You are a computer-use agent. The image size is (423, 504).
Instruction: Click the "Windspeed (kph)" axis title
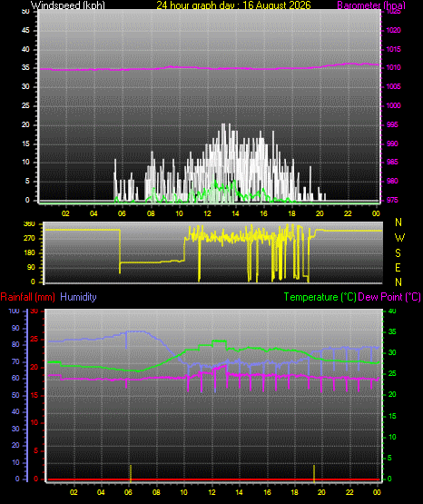tap(68, 5)
